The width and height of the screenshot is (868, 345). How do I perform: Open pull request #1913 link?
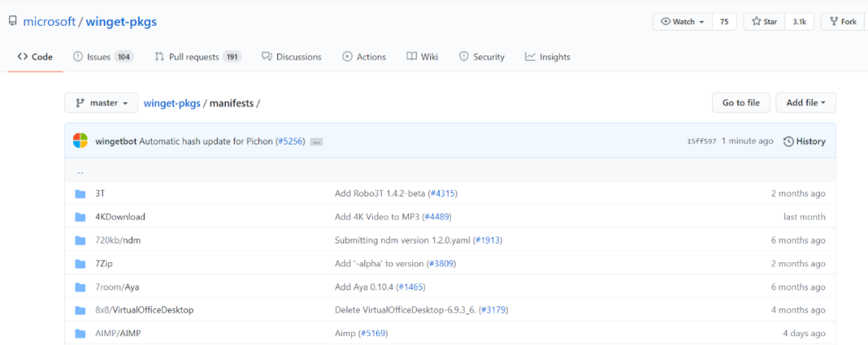pyautogui.click(x=488, y=240)
